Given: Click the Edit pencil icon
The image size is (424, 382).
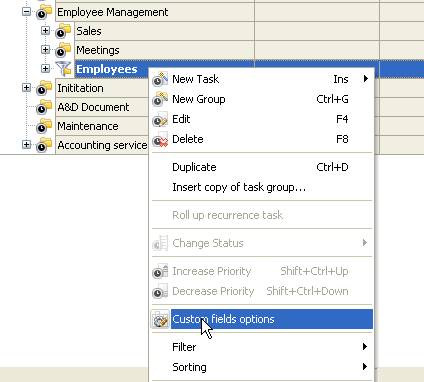Looking at the screenshot, I should tap(160, 119).
